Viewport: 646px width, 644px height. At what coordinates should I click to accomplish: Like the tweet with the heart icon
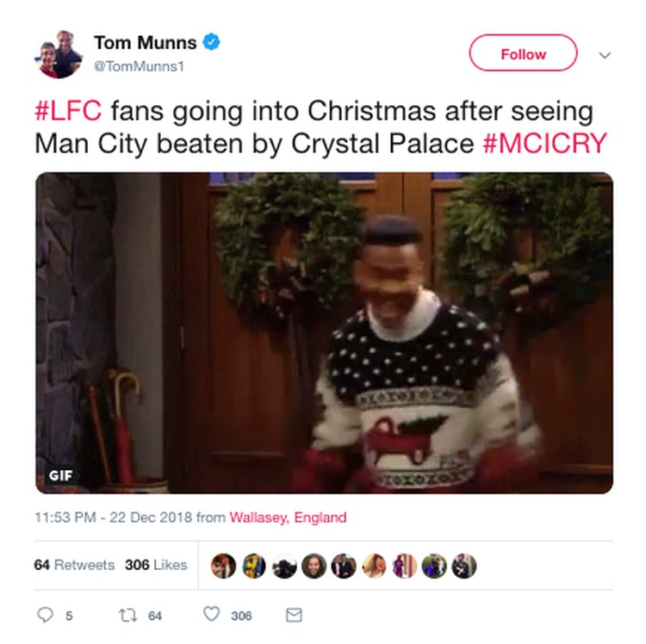(212, 614)
